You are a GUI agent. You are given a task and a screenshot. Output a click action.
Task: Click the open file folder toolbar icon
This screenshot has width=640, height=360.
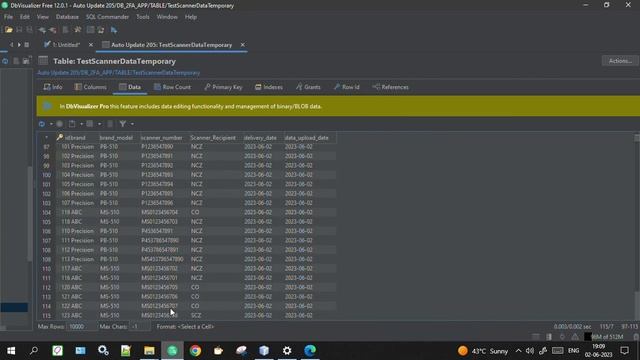[9, 30]
